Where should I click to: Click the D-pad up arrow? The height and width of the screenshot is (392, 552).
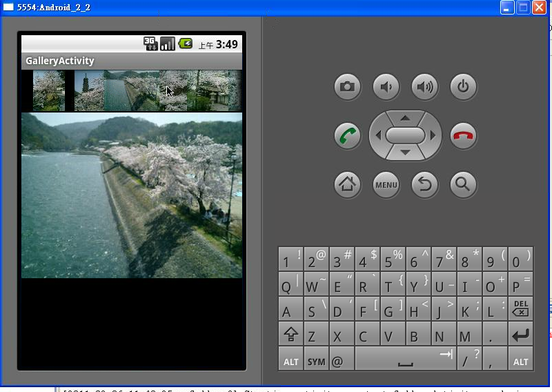[x=405, y=118]
